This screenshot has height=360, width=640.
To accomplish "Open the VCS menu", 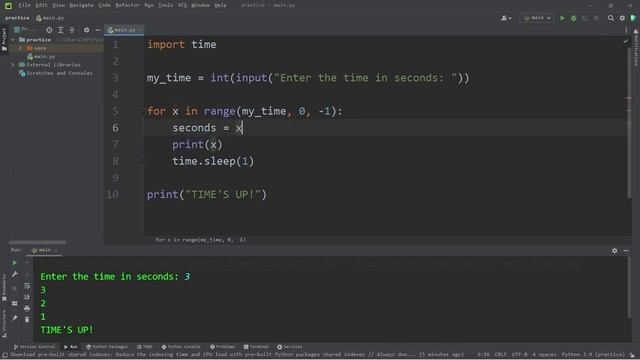I will tap(182, 5).
